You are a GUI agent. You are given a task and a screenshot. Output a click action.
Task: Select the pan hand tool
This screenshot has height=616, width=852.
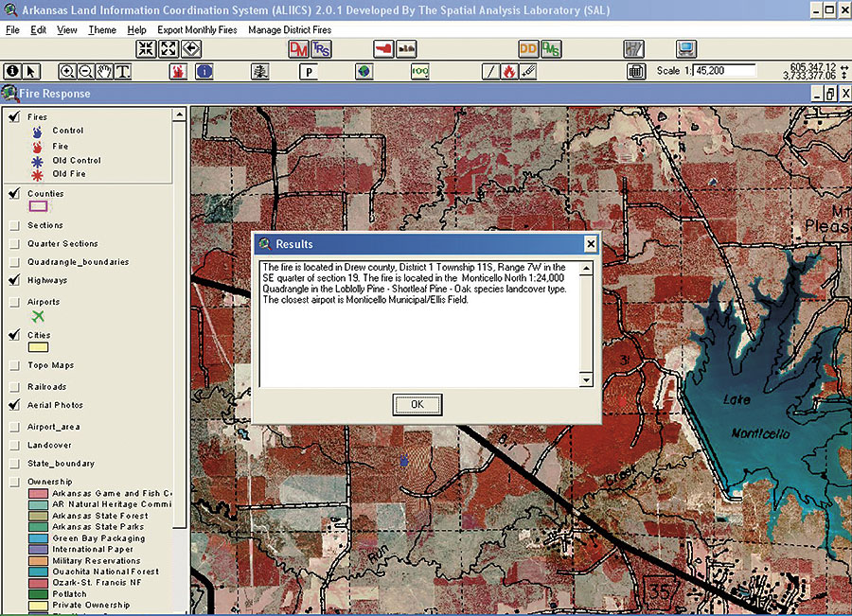click(x=104, y=71)
